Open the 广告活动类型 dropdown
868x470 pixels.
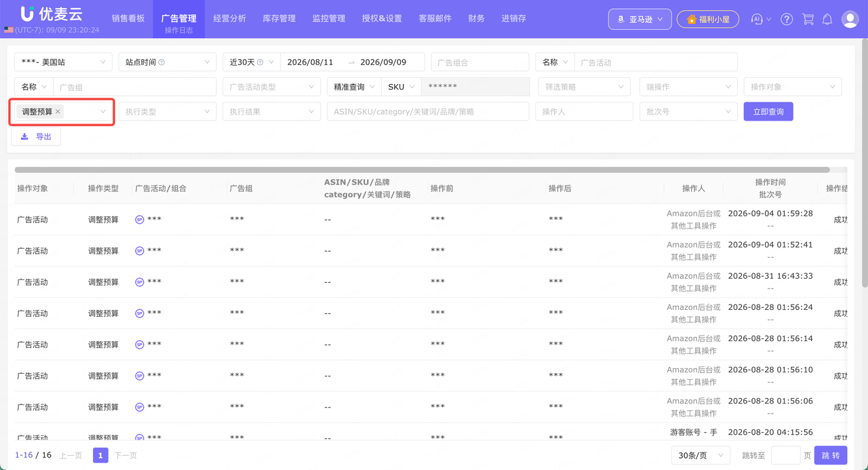[x=271, y=87]
